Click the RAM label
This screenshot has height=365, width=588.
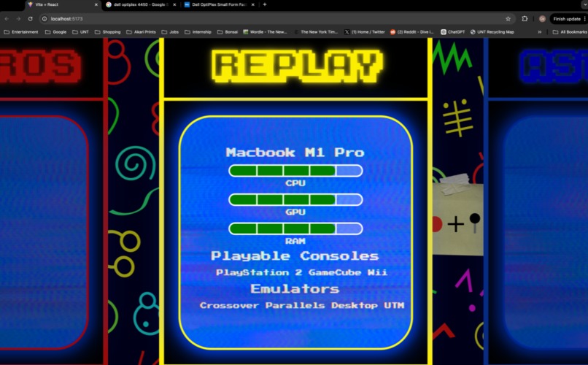coord(295,241)
